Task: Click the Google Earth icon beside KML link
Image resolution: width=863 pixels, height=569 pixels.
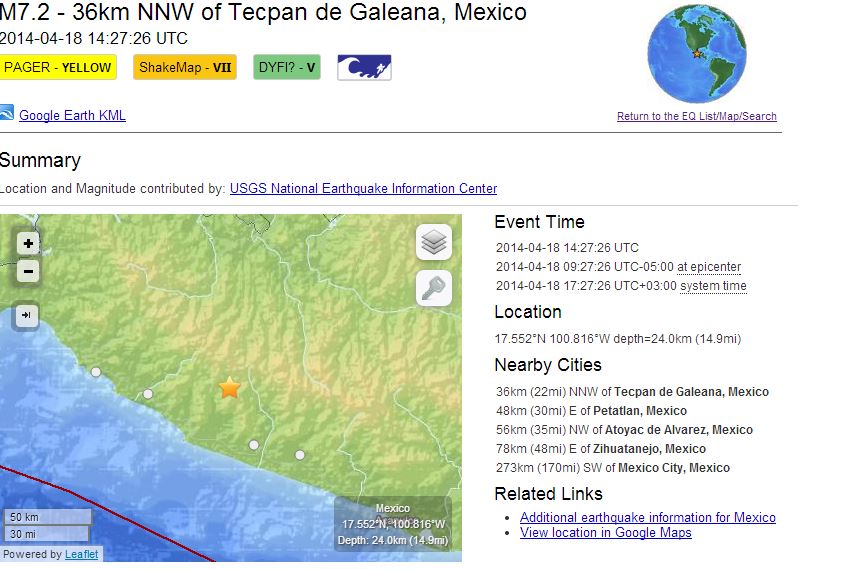Action: pyautogui.click(x=6, y=114)
